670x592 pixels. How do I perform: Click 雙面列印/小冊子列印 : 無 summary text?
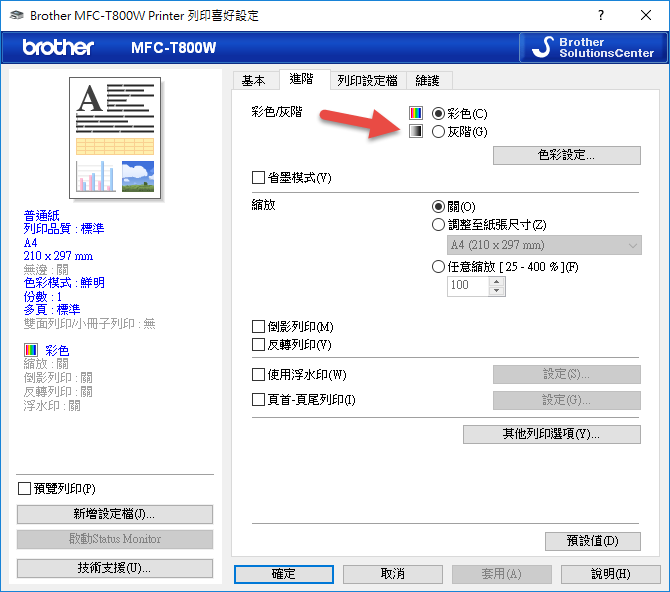pyautogui.click(x=90, y=324)
